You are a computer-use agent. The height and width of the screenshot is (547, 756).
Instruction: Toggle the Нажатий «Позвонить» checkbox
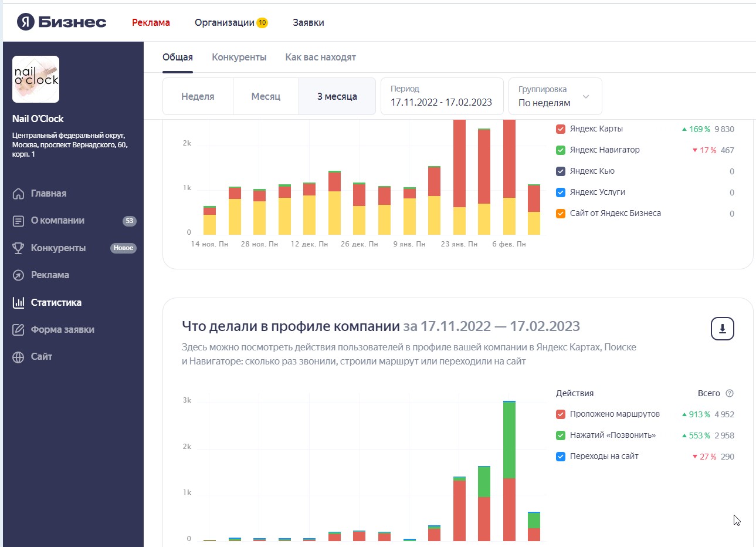point(561,435)
